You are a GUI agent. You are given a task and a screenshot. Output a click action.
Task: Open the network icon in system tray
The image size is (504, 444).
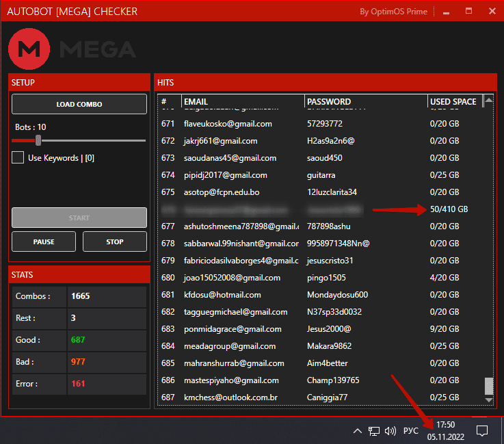tap(374, 431)
